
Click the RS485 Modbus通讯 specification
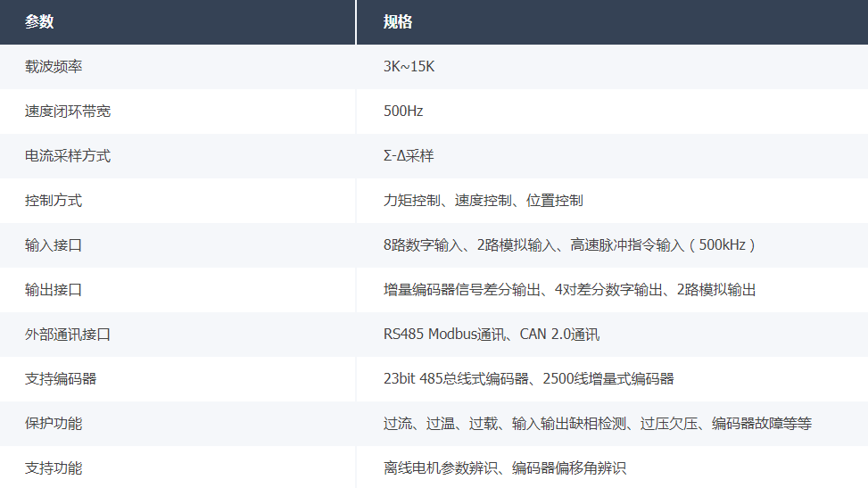[x=444, y=335]
